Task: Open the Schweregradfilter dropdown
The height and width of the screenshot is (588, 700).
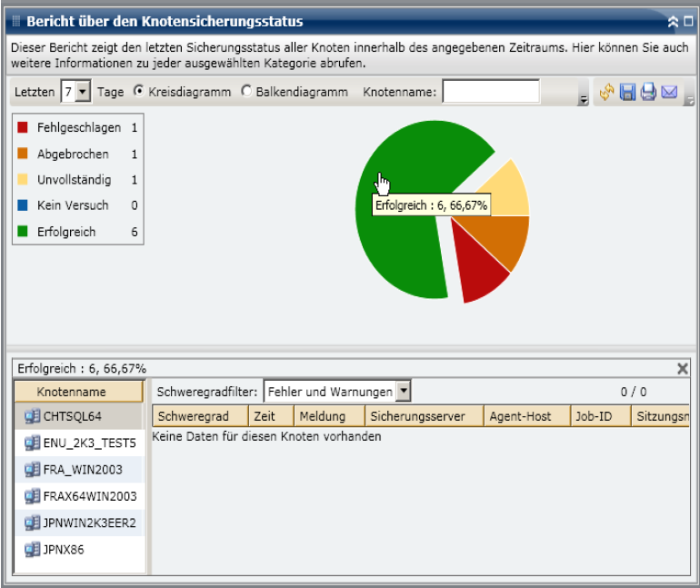Action: click(404, 392)
